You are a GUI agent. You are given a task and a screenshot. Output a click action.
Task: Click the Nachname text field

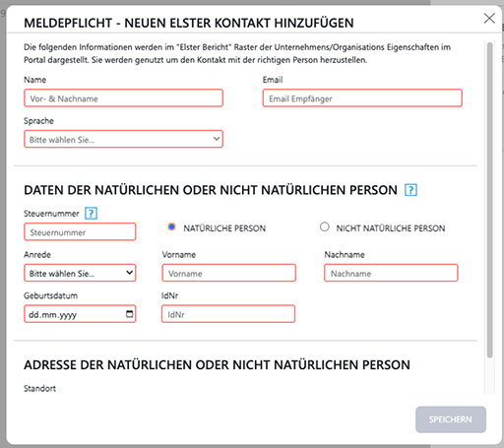(391, 273)
